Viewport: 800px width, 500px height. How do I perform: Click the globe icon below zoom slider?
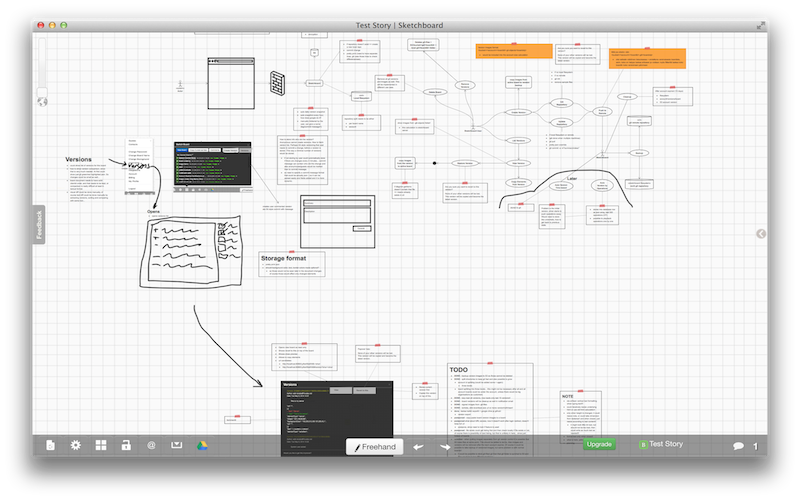(x=42, y=102)
